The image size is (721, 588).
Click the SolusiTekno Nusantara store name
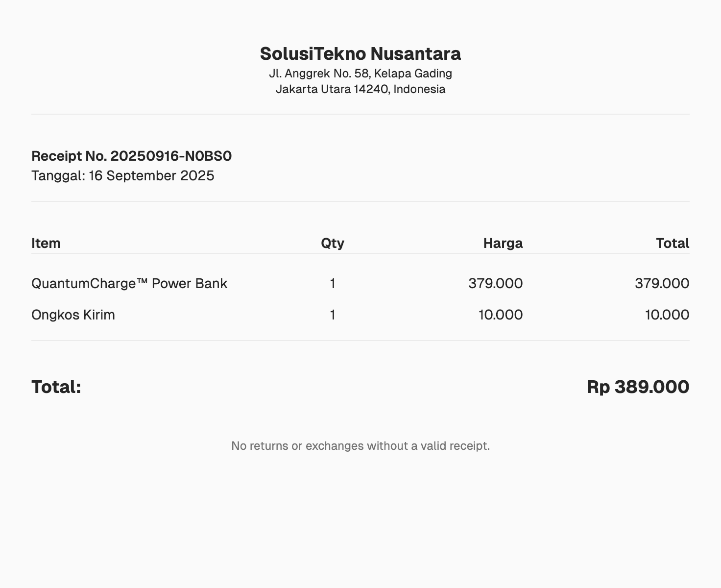pos(360,53)
